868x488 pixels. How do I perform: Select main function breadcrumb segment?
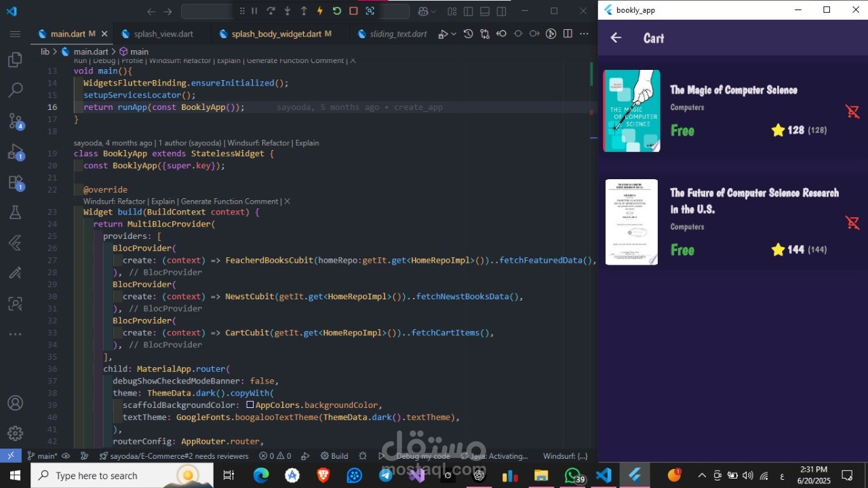coord(134,52)
